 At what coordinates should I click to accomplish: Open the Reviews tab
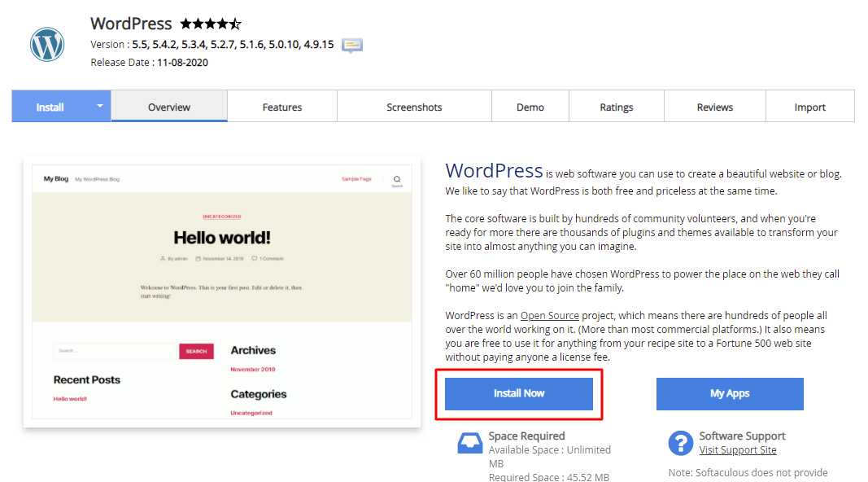[x=715, y=107]
